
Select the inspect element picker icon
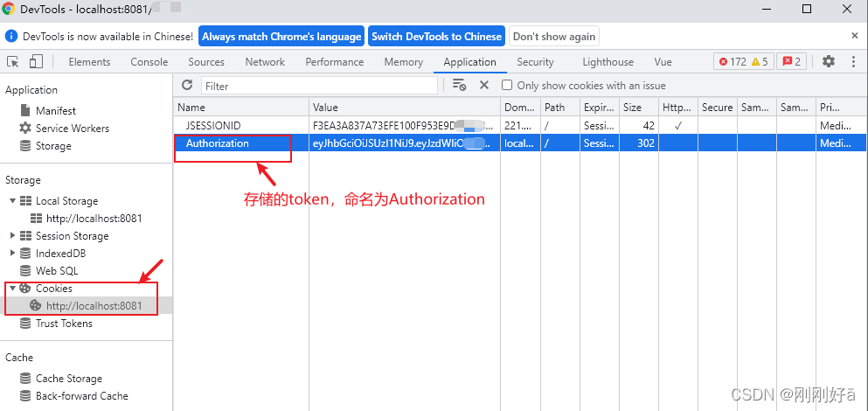(13, 61)
